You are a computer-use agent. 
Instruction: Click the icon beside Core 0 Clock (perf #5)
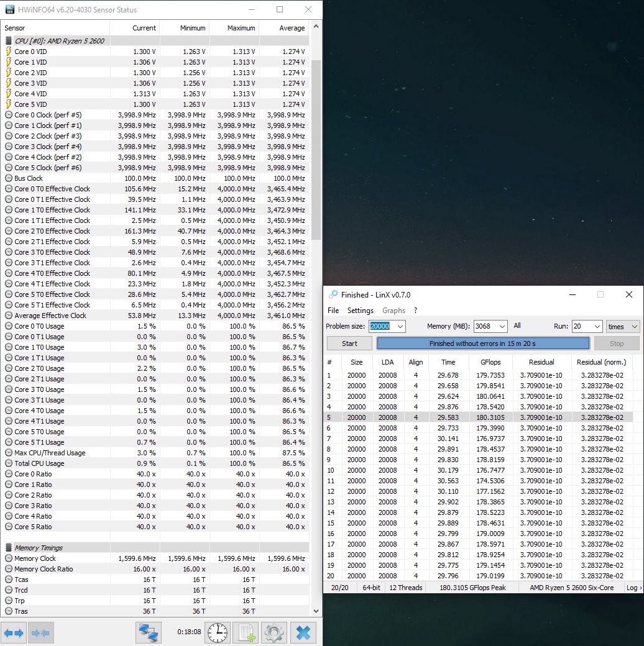tap(8, 114)
